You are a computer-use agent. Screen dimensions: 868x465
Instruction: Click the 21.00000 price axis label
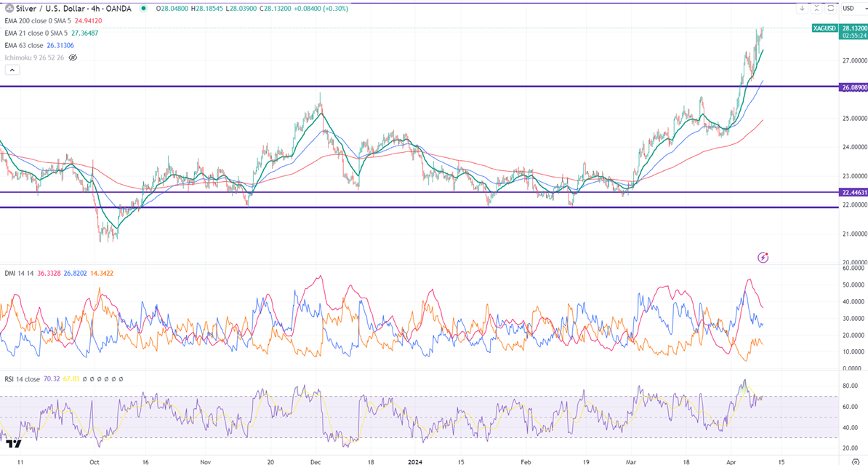tap(854, 234)
